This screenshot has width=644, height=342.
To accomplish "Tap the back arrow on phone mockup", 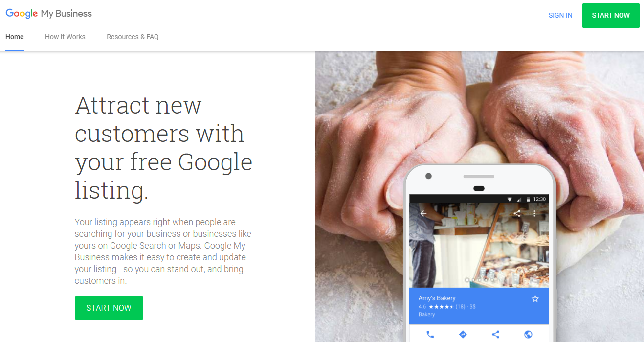I will (423, 213).
